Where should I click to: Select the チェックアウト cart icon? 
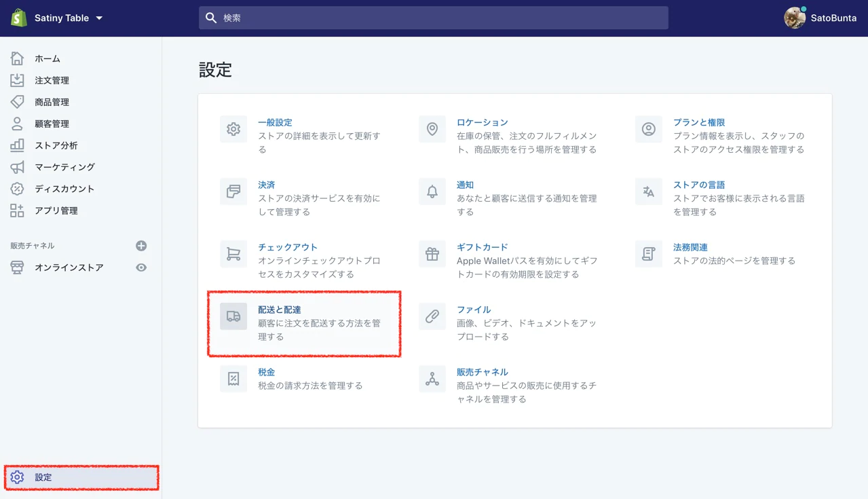233,254
